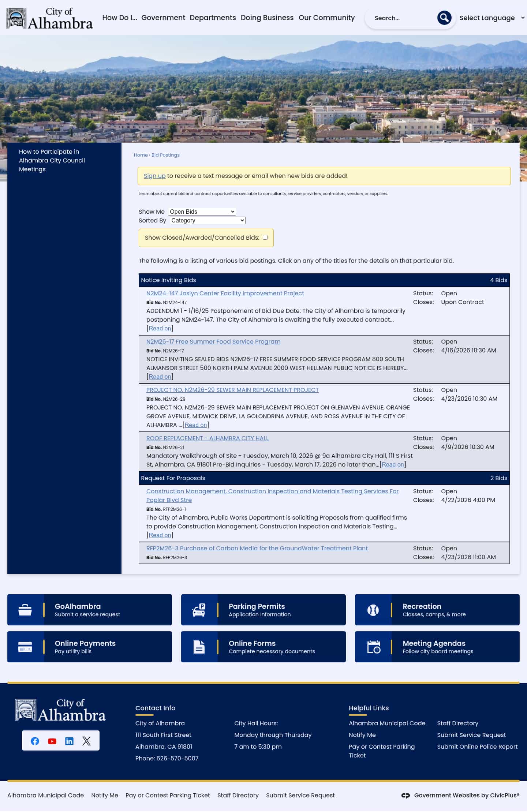This screenshot has height=812, width=527.
Task: Open the X (Twitter) icon in footer
Action: 86,741
